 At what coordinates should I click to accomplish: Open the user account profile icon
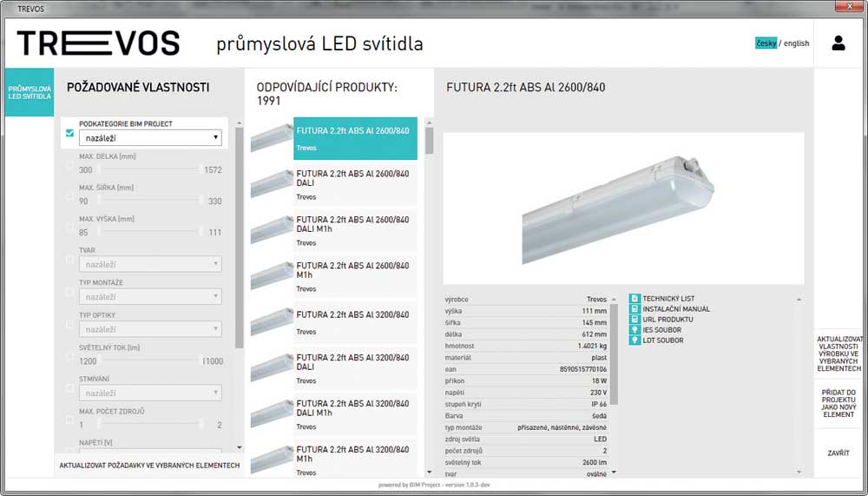click(838, 43)
